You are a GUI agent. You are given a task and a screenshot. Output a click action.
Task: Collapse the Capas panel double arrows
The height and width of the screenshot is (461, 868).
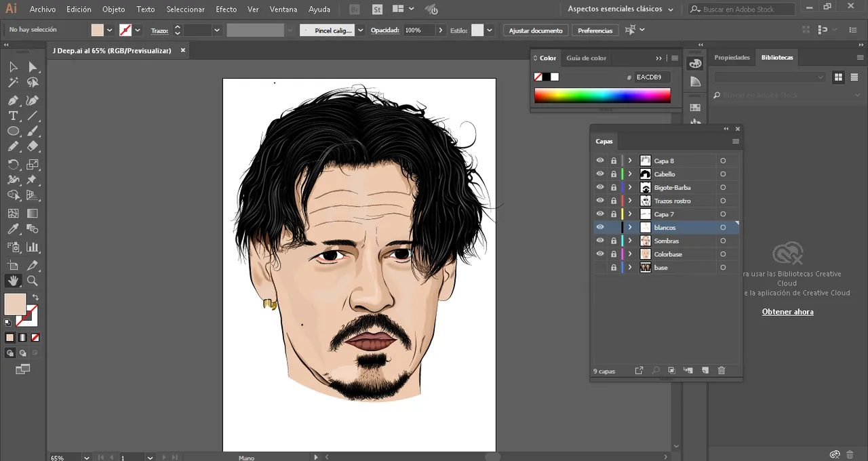pyautogui.click(x=726, y=129)
